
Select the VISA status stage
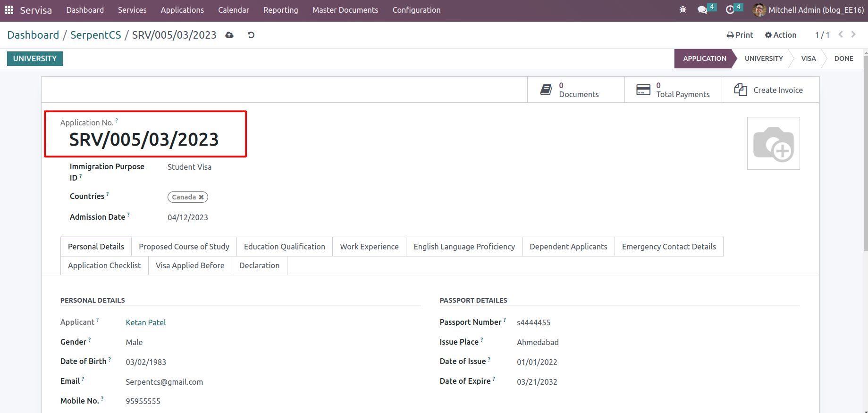click(x=808, y=58)
